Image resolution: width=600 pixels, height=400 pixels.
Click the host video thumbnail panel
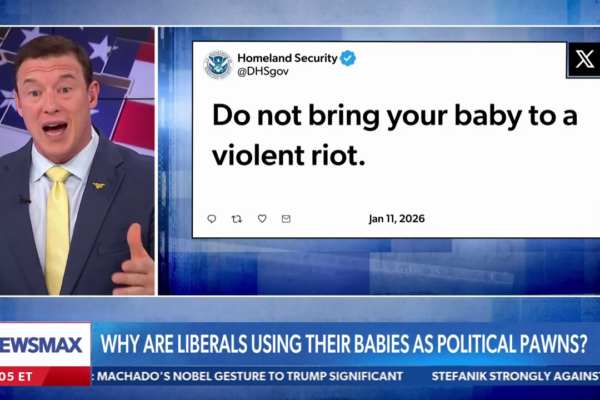[77, 161]
